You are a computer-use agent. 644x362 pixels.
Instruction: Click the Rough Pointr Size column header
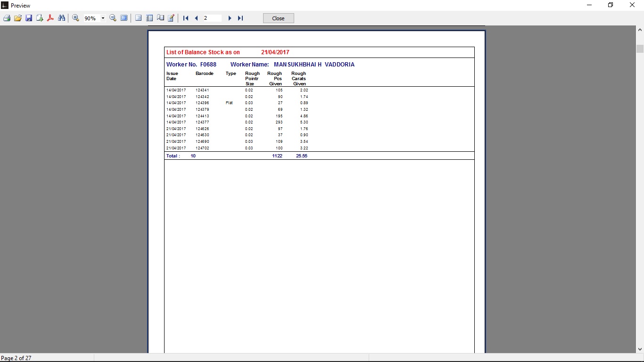click(x=252, y=79)
